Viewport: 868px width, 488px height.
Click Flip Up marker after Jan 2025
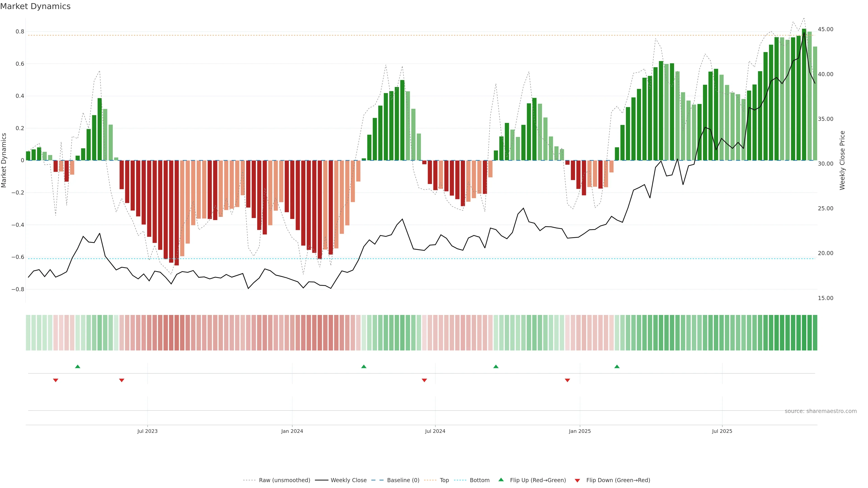point(617,366)
